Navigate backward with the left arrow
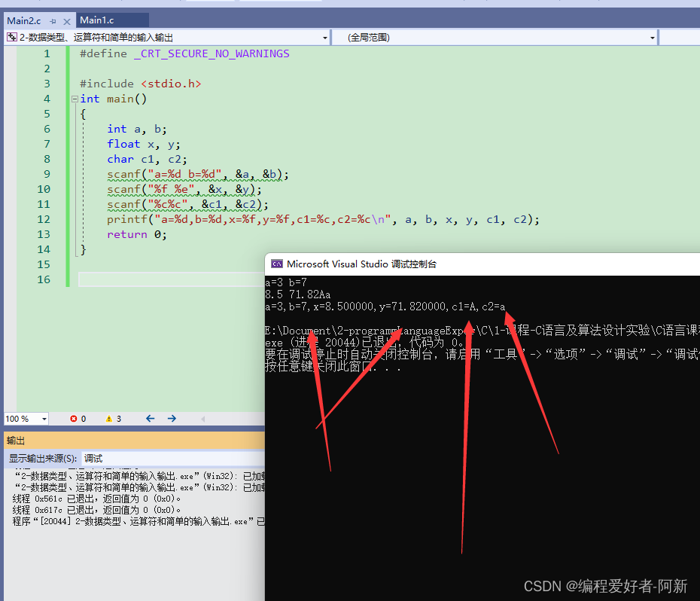700x601 pixels. coord(151,418)
